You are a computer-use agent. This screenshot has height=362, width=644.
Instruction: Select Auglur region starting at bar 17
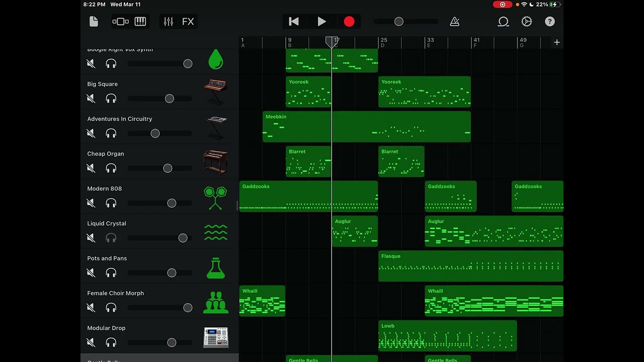355,231
